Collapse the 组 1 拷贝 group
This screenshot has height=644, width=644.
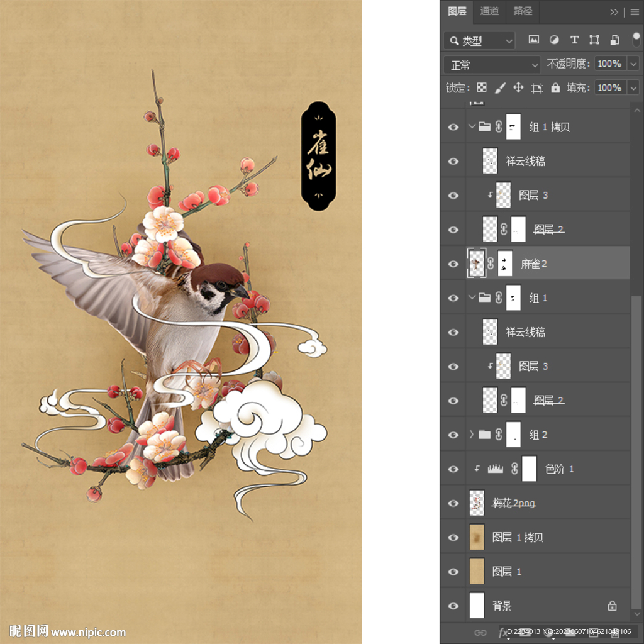[x=472, y=127]
